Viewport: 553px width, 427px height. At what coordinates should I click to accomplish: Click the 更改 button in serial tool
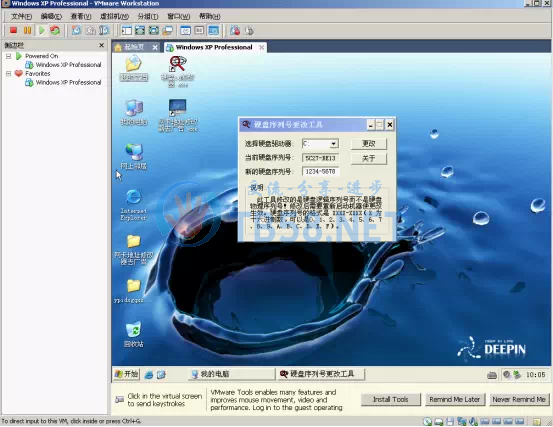pyautogui.click(x=369, y=144)
